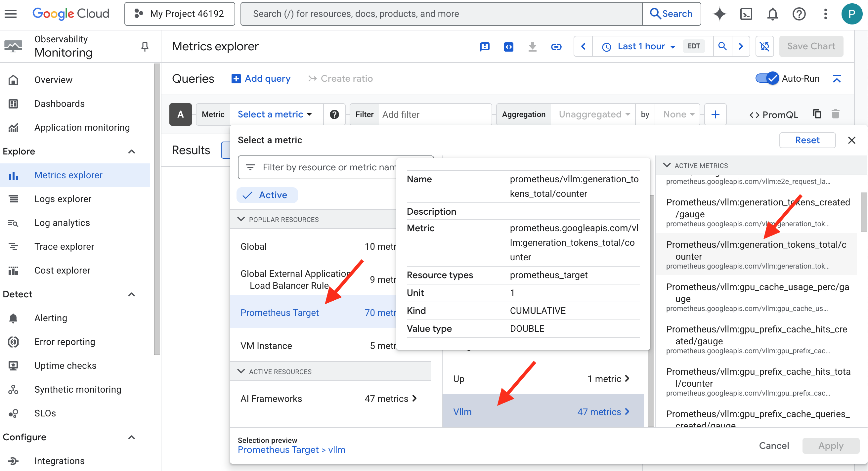Disable auto-refresh sync icon
Viewport: 868px width, 471px height.
pyautogui.click(x=764, y=47)
